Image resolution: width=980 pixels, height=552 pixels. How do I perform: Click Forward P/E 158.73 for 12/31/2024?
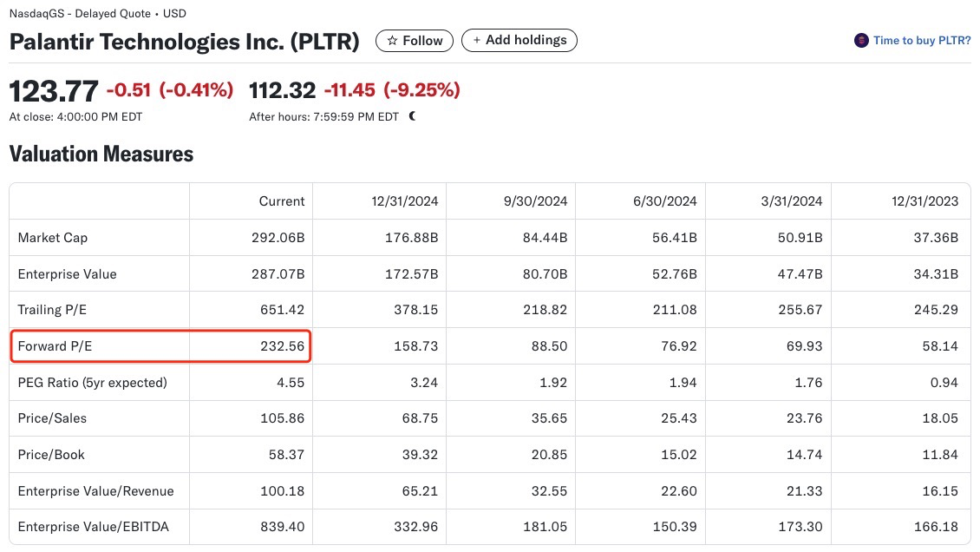pos(415,346)
